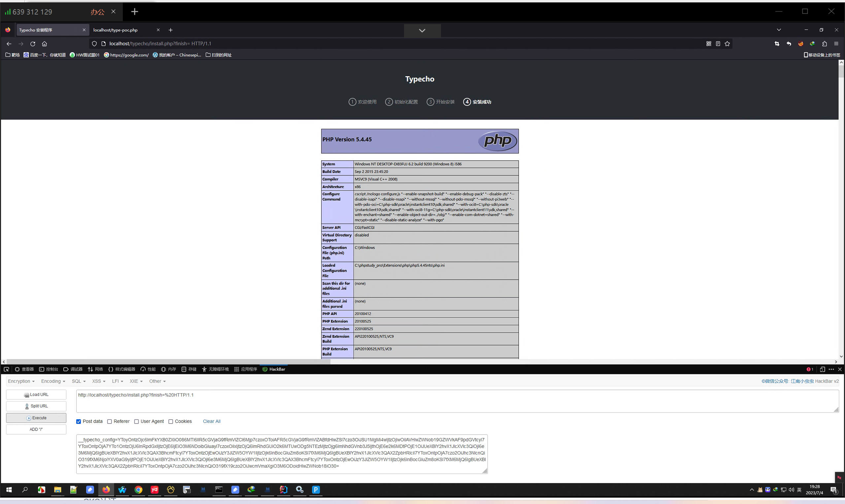Open the LFI dropdown menu
The width and height of the screenshot is (845, 504).
tap(117, 381)
